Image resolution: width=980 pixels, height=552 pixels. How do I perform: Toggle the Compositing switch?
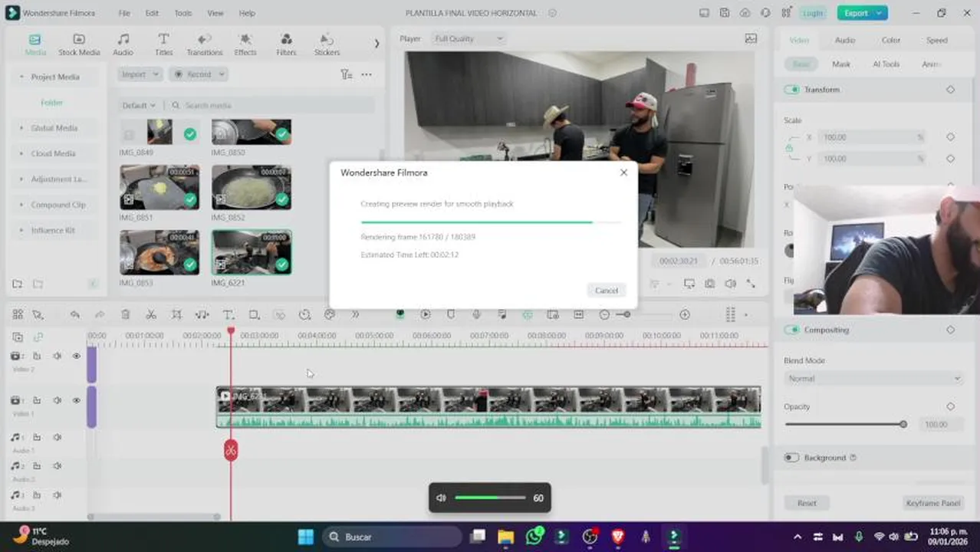(791, 330)
